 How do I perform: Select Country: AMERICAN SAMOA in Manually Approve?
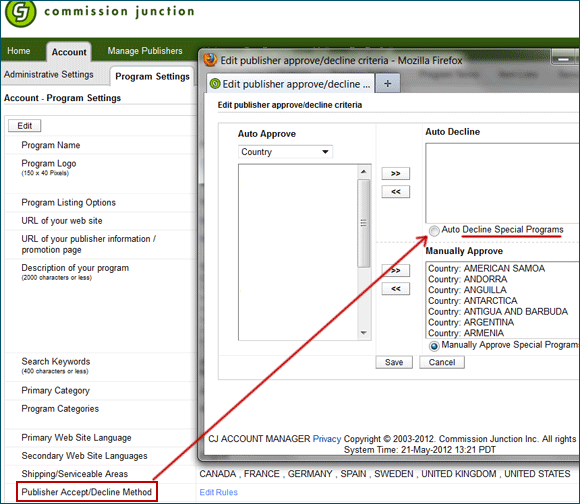coord(486,268)
